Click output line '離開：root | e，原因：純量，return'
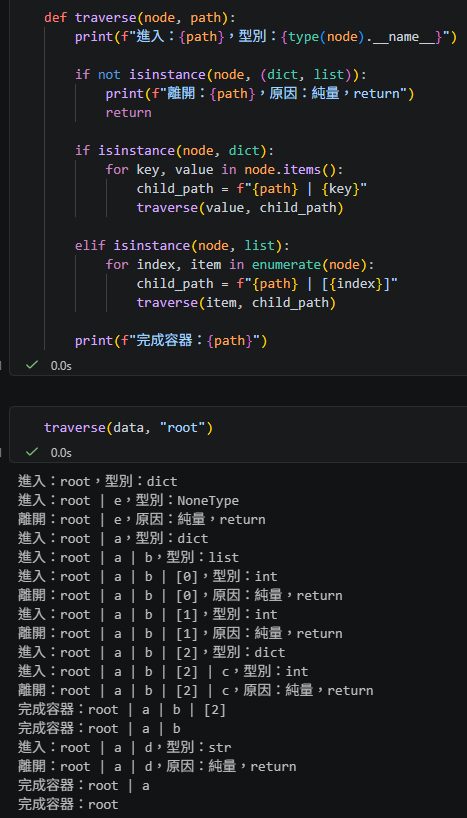Screen dimensions: 467x818 coord(141,519)
